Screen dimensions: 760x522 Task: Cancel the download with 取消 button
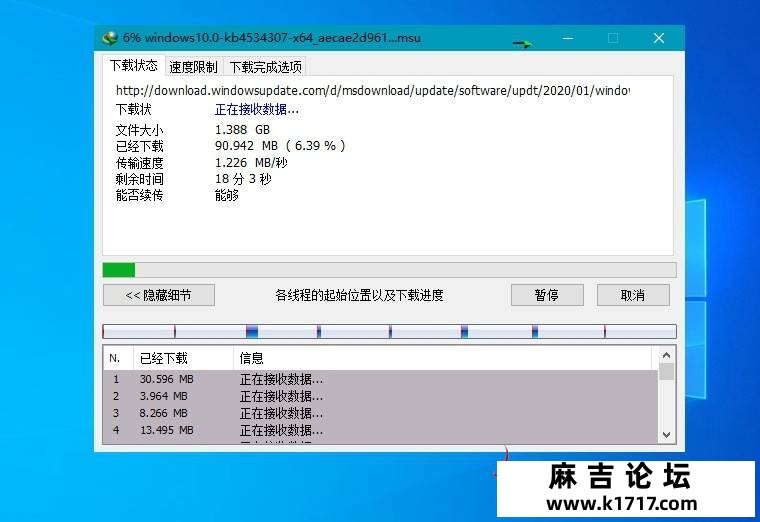(633, 295)
